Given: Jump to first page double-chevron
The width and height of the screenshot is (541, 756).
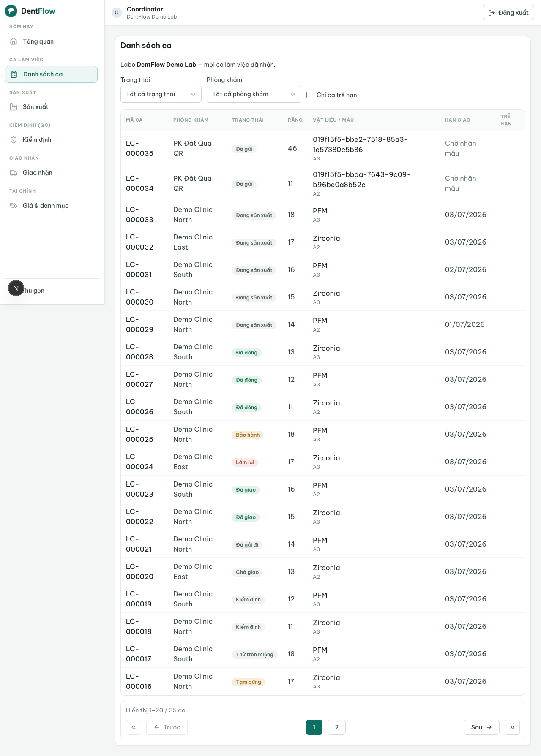Looking at the screenshot, I should click(x=134, y=727).
